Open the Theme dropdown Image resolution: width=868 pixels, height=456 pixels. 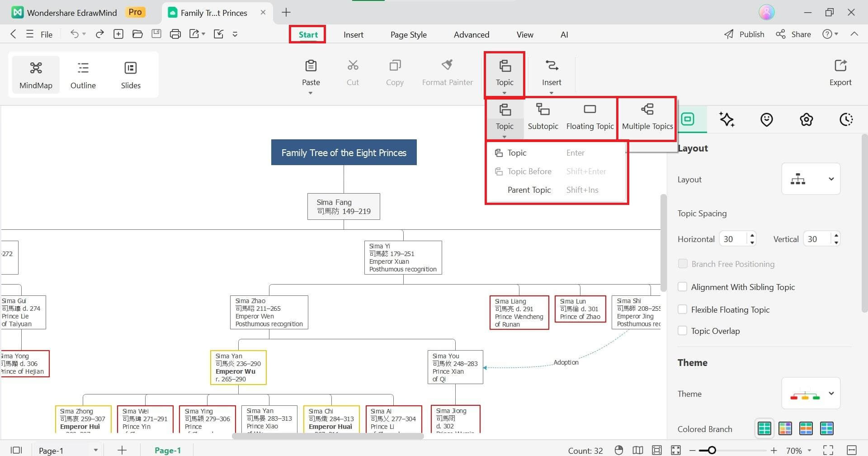coord(811,394)
